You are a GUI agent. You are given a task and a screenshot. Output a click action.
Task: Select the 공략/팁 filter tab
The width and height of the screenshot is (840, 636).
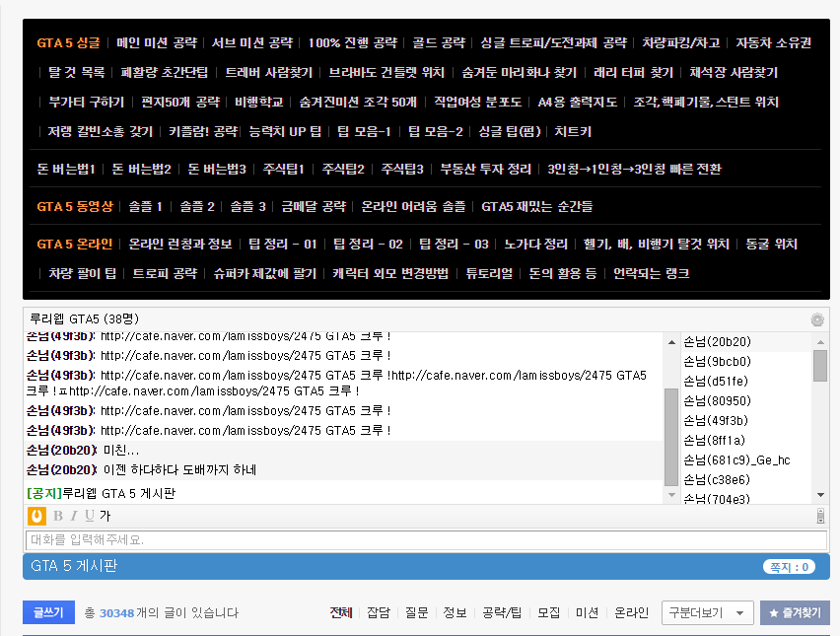click(x=502, y=613)
